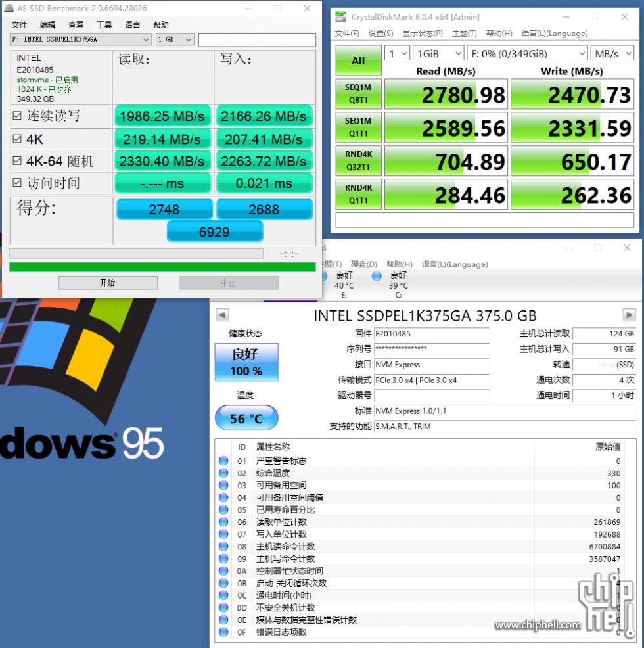Image resolution: width=644 pixels, height=648 pixels.
Task: Show previous disk with left arrow
Action: point(222,315)
